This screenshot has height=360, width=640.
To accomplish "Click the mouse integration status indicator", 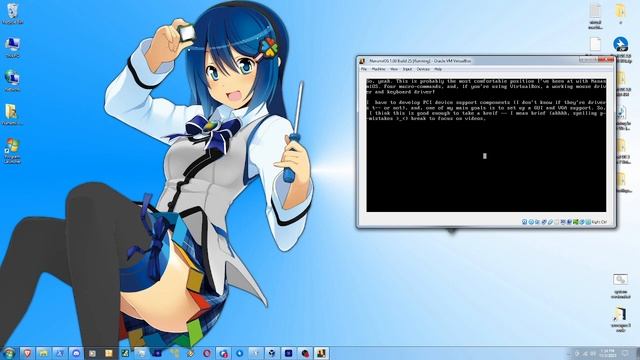I will tap(582, 222).
